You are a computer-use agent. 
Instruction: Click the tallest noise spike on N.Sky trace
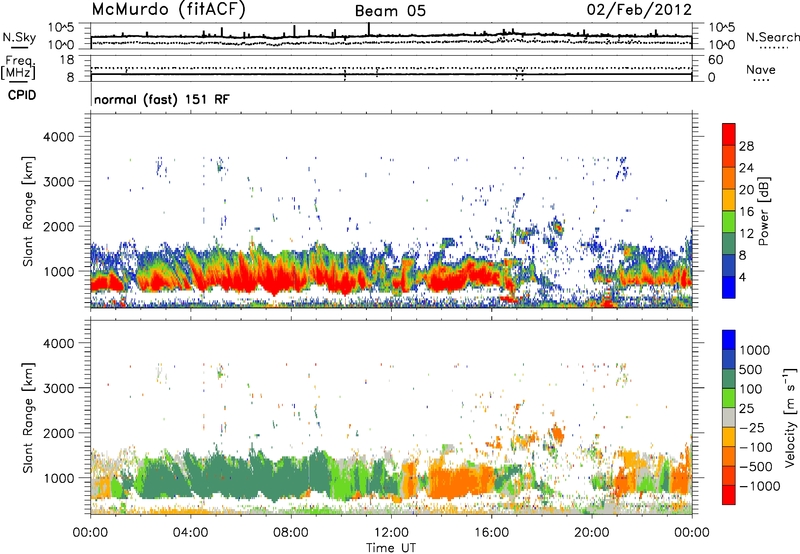(368, 29)
